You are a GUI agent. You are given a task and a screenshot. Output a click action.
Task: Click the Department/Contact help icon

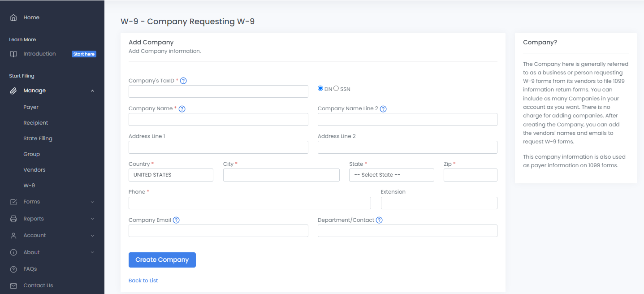pyautogui.click(x=379, y=220)
